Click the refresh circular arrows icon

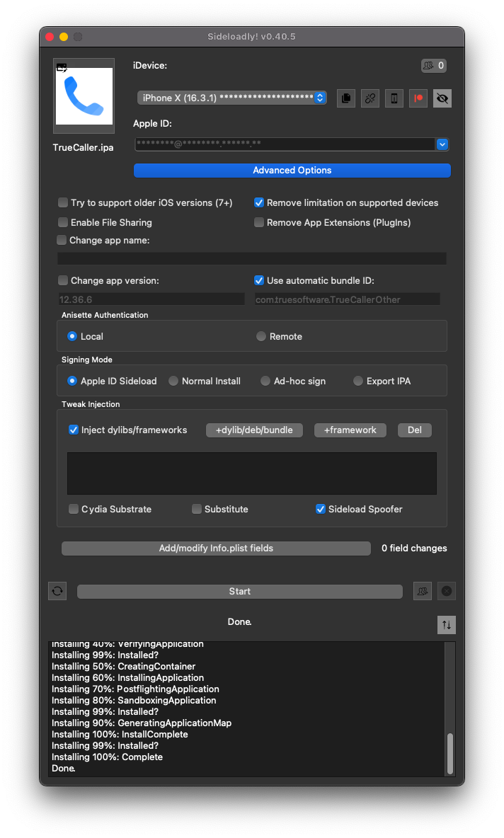58,591
